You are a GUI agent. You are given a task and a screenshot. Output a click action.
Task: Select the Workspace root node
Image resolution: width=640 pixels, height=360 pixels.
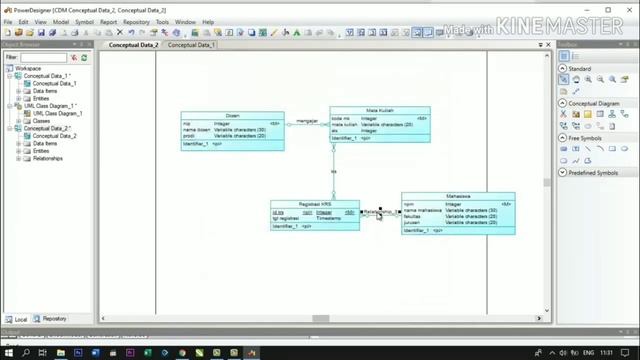[28, 68]
